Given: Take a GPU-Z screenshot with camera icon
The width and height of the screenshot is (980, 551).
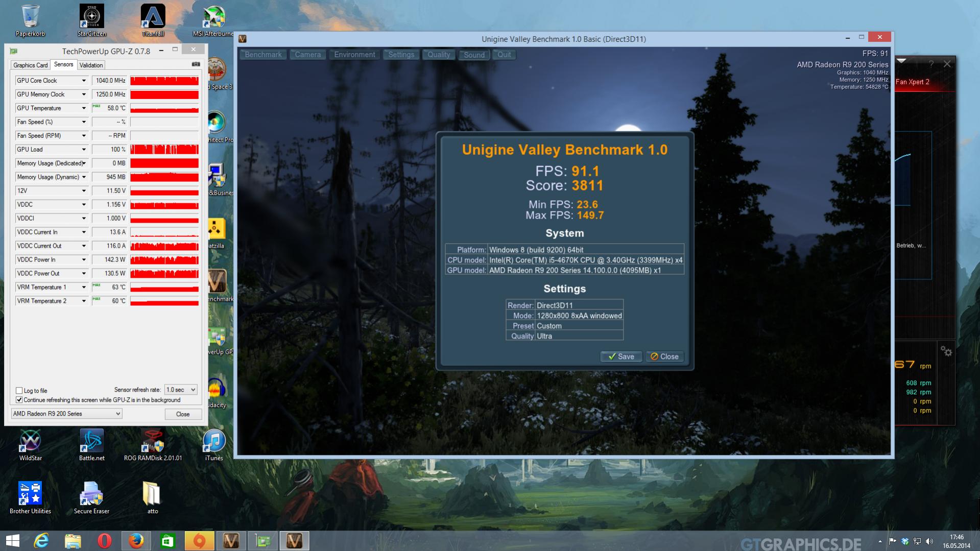Looking at the screenshot, I should point(196,64).
